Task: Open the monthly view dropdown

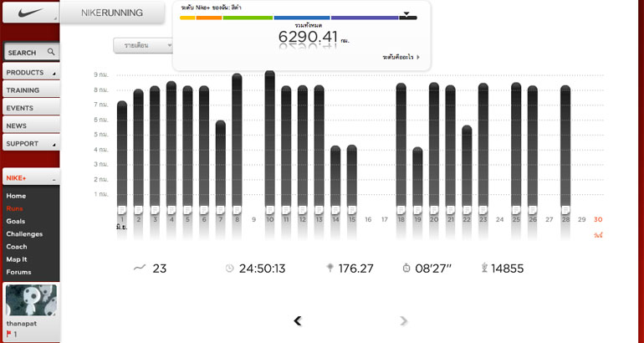Action: [143, 45]
